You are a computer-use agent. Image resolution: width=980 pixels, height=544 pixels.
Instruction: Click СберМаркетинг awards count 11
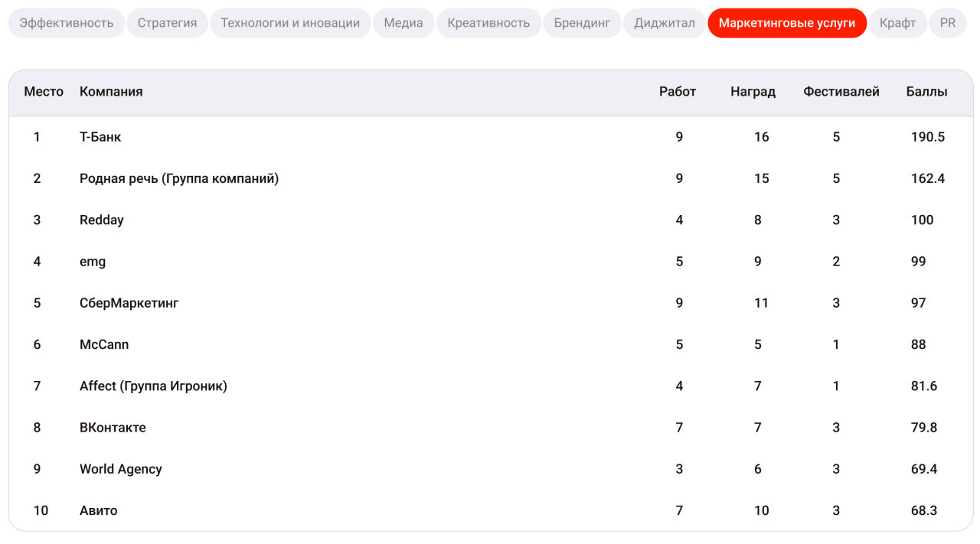[x=762, y=303]
